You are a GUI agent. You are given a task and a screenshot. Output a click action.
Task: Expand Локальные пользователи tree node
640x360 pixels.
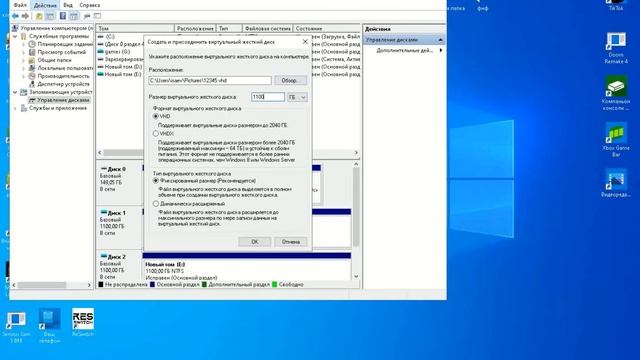(23, 68)
